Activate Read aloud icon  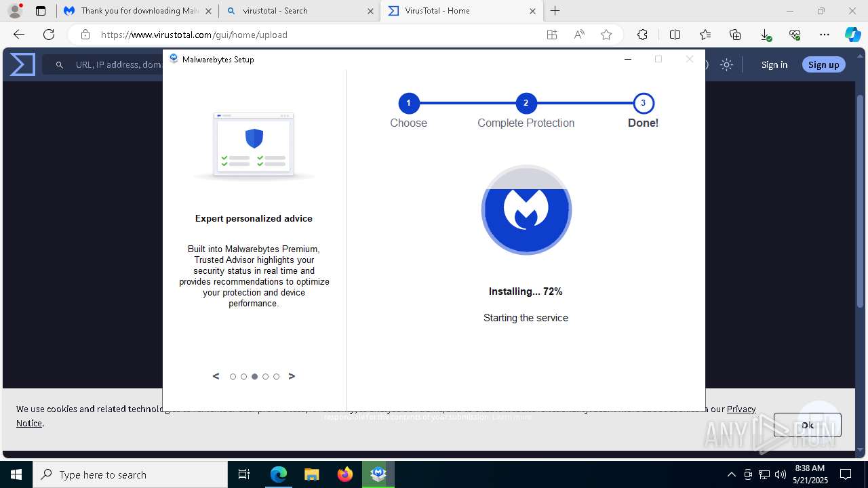coord(579,35)
